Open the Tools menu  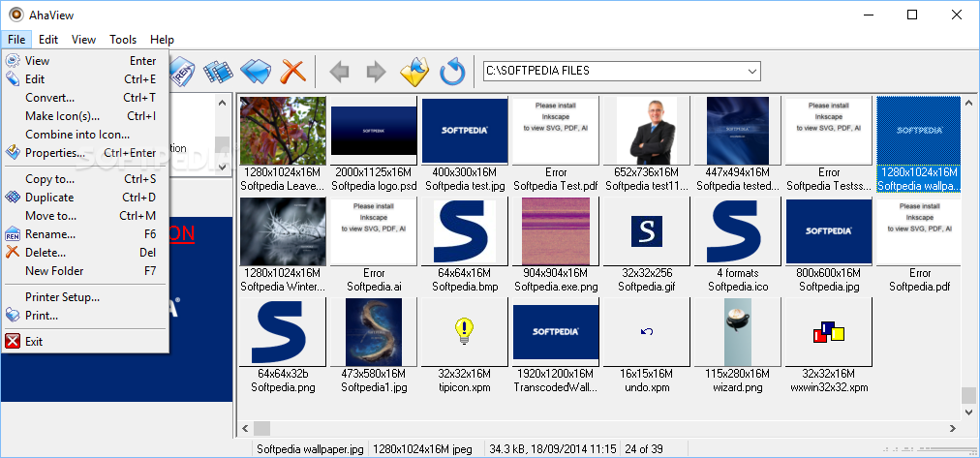pyautogui.click(x=123, y=40)
